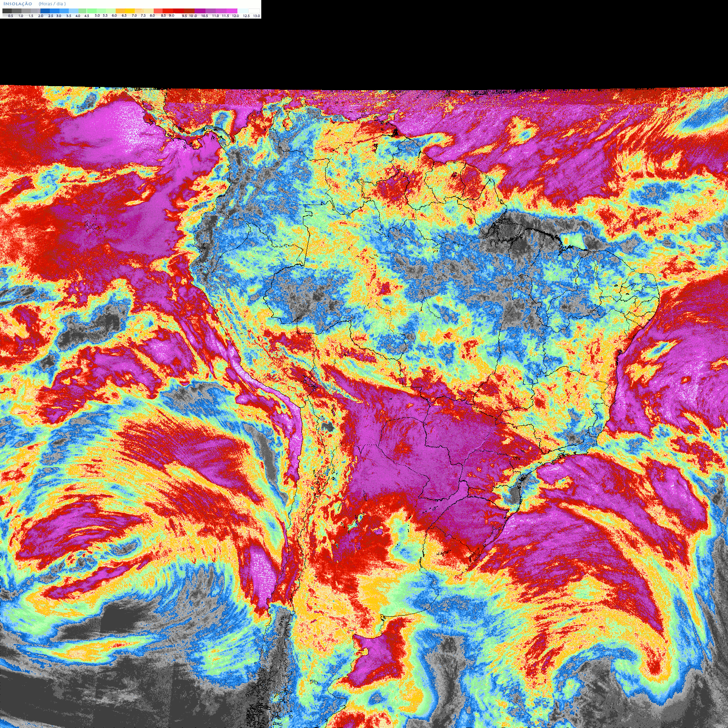Select the 12.0 legend value
Viewport: 728px width, 728px height.
pyautogui.click(x=235, y=16)
